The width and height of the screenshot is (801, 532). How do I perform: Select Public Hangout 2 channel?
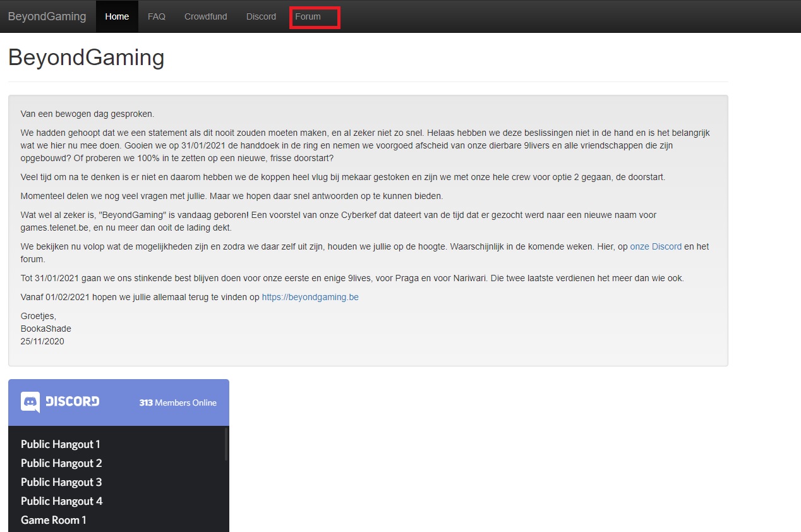click(x=61, y=463)
